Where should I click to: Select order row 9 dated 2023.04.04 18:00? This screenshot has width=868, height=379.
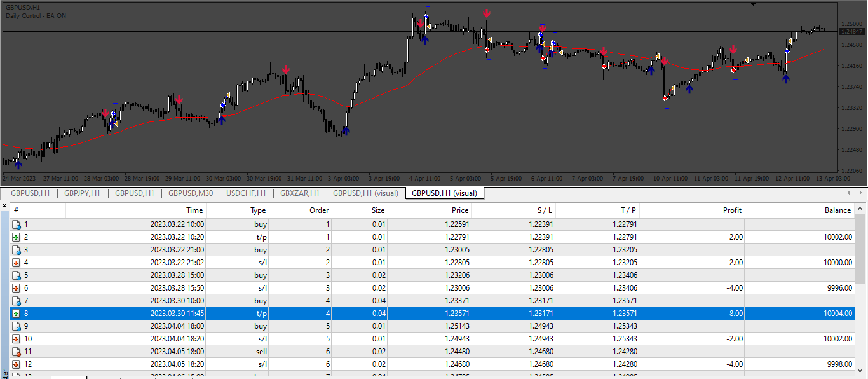pos(433,326)
